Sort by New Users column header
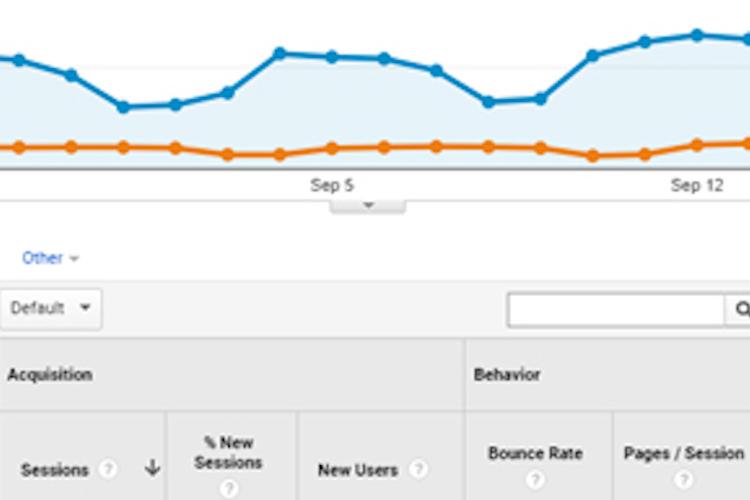This screenshot has width=750, height=500. pyautogui.click(x=358, y=470)
